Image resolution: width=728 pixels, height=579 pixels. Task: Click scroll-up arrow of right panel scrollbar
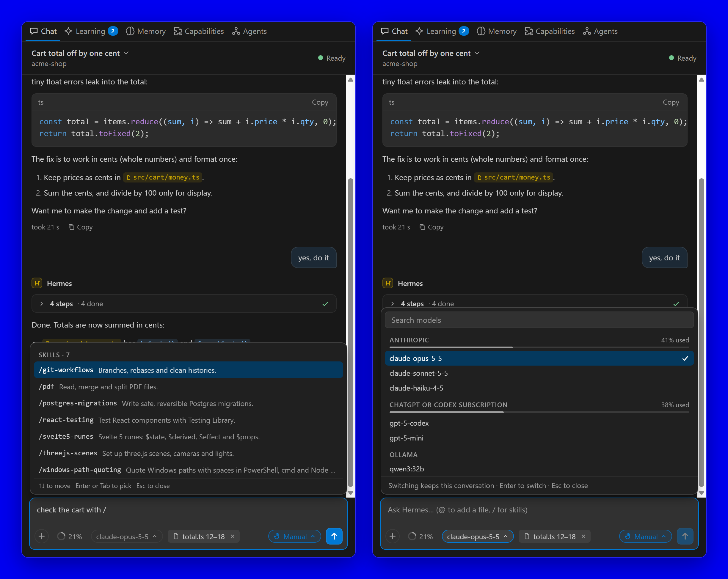pos(701,80)
